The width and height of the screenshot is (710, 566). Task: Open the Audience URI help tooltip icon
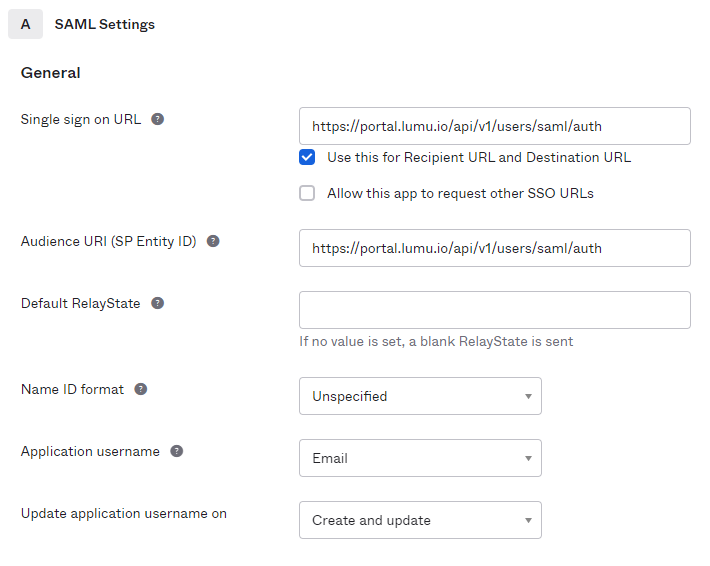tap(213, 241)
